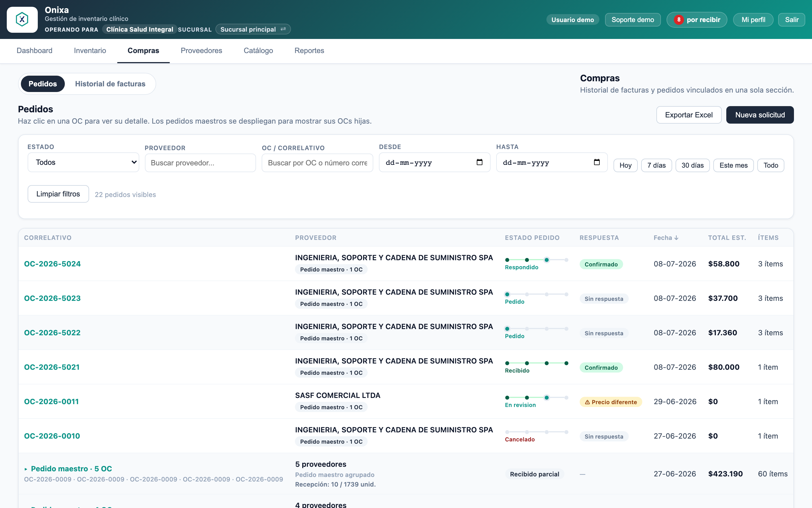Viewport: 812px width, 508px height.
Task: Apply the Todo date filter
Action: pos(771,165)
